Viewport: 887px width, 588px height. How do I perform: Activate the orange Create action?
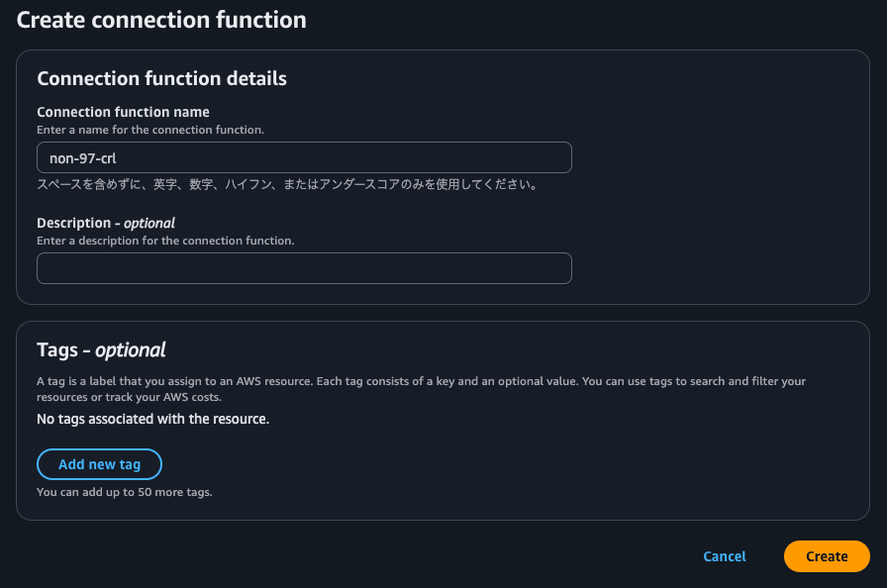click(827, 556)
